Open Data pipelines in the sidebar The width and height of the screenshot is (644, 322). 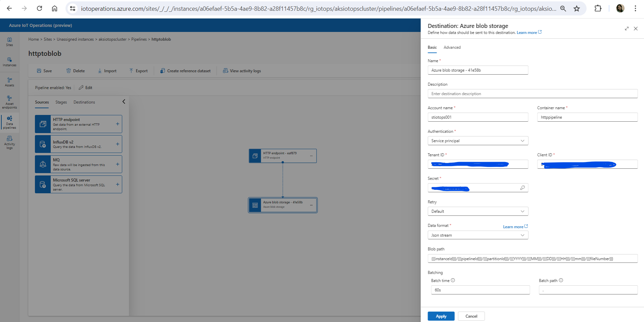point(9,123)
